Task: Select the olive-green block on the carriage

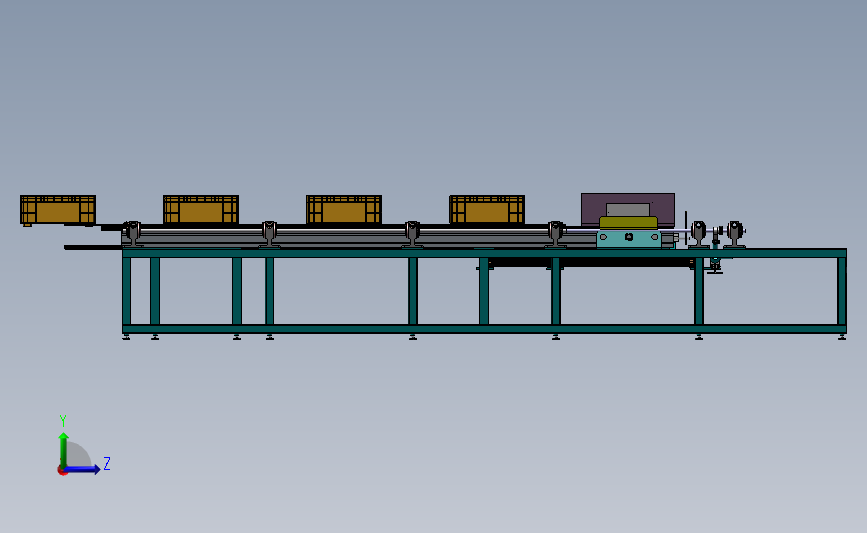Action: (628, 223)
